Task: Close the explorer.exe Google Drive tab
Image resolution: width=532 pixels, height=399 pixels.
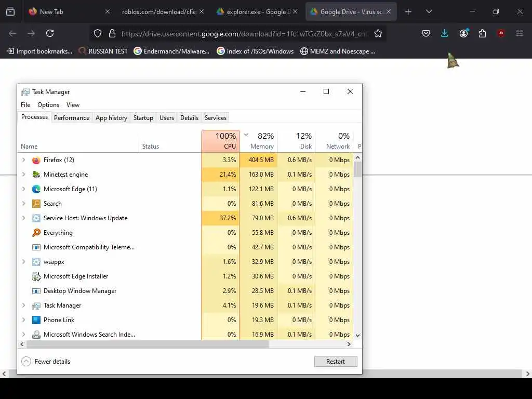Action: pos(295,11)
